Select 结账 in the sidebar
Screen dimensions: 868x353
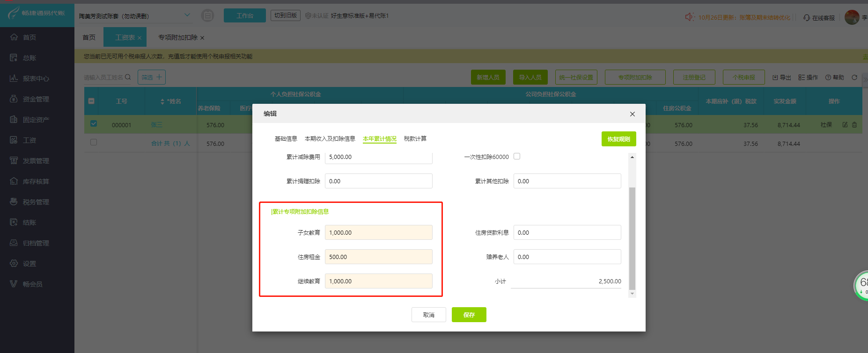pyautogui.click(x=23, y=222)
